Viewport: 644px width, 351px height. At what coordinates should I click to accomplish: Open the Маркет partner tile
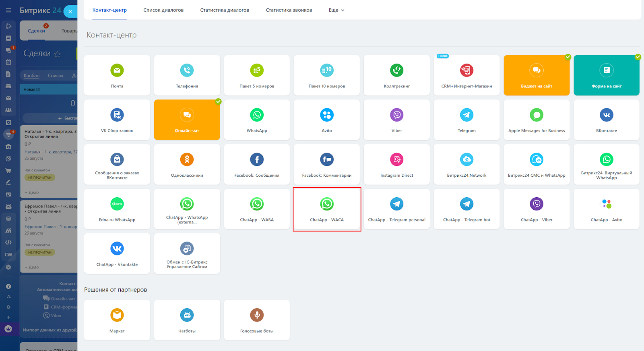[x=117, y=320]
